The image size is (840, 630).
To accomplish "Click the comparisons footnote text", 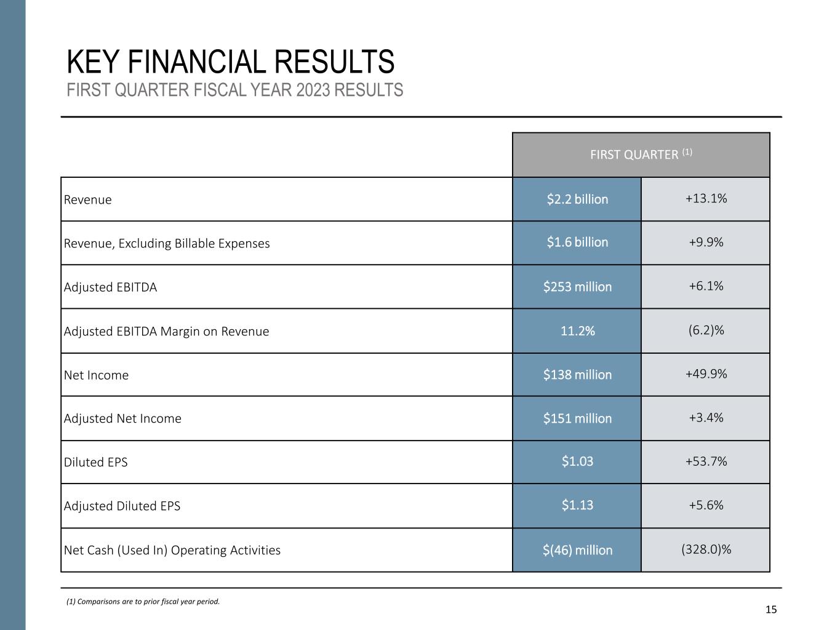I will [143, 602].
